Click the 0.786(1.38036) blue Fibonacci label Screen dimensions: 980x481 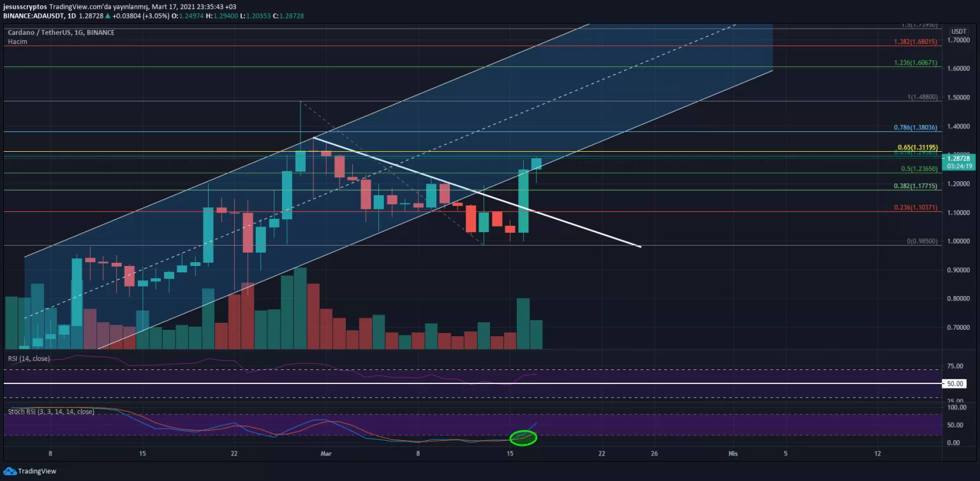tap(916, 128)
